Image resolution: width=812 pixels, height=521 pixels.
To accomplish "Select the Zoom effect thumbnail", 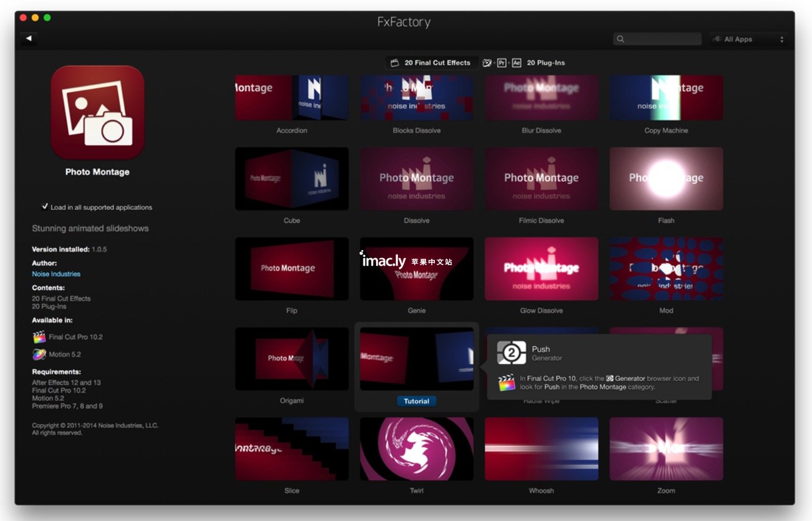I will (666, 449).
